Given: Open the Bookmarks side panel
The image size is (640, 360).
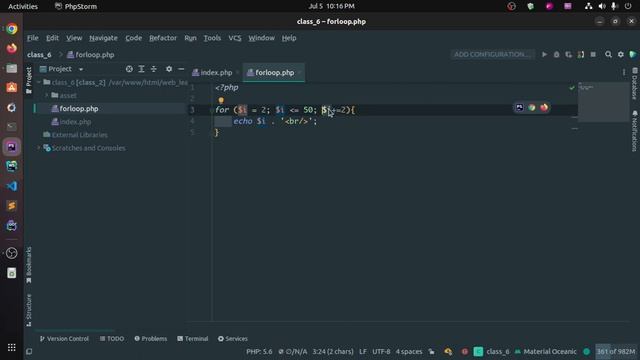Looking at the screenshot, I should tap(29, 265).
